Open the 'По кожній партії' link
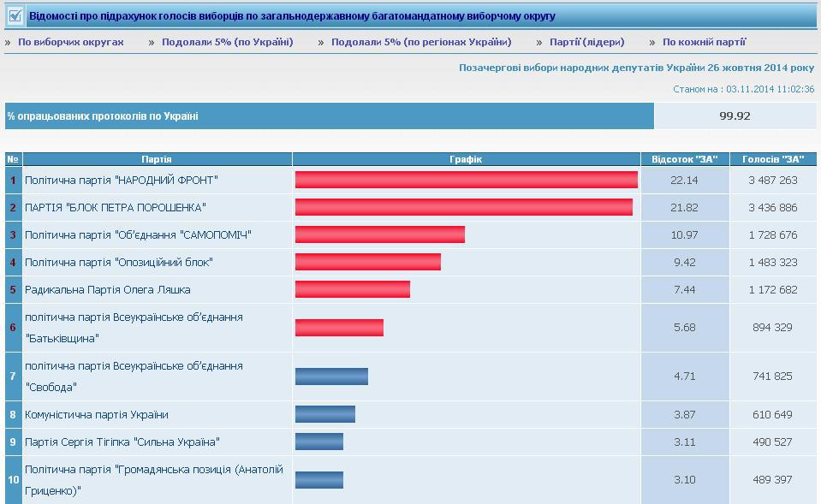Screen dimensions: 821x504 coord(705,42)
